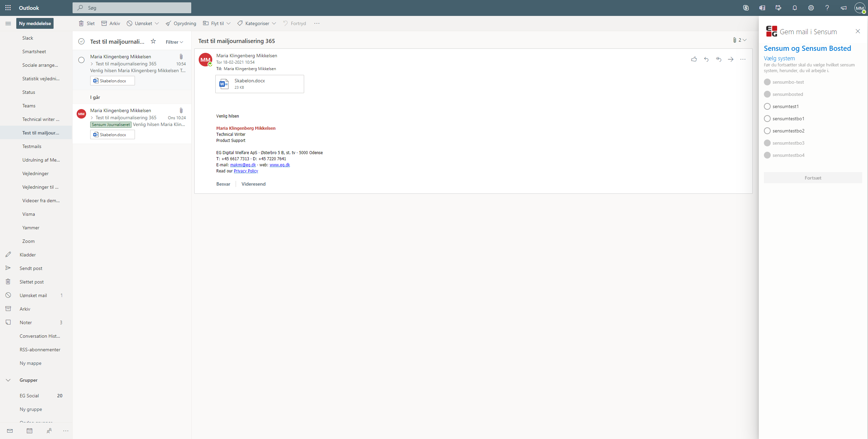Open the www.eg.dk web link
Screen dimensions: 868x439
(280, 165)
